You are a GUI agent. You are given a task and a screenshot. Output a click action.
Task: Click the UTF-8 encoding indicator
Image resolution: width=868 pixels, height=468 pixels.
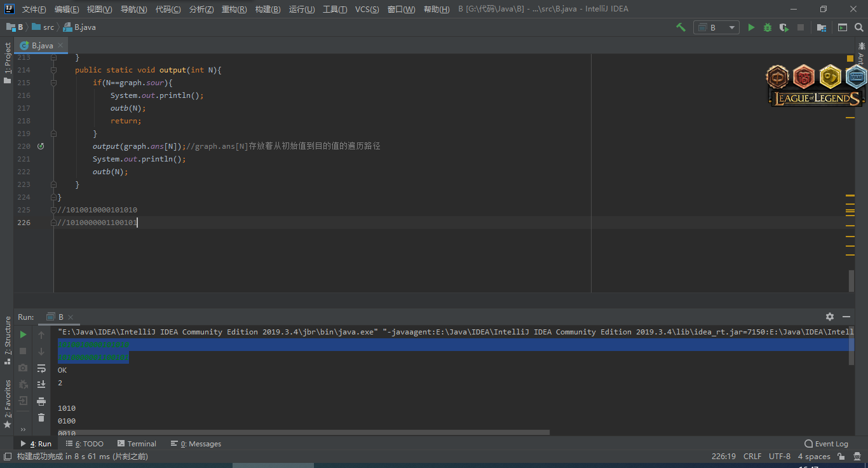tap(779, 457)
